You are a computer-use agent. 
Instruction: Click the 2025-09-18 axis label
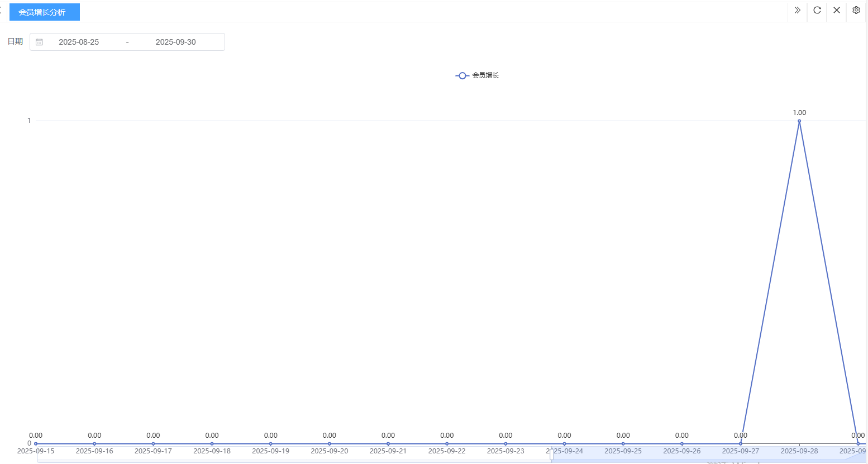tap(212, 451)
